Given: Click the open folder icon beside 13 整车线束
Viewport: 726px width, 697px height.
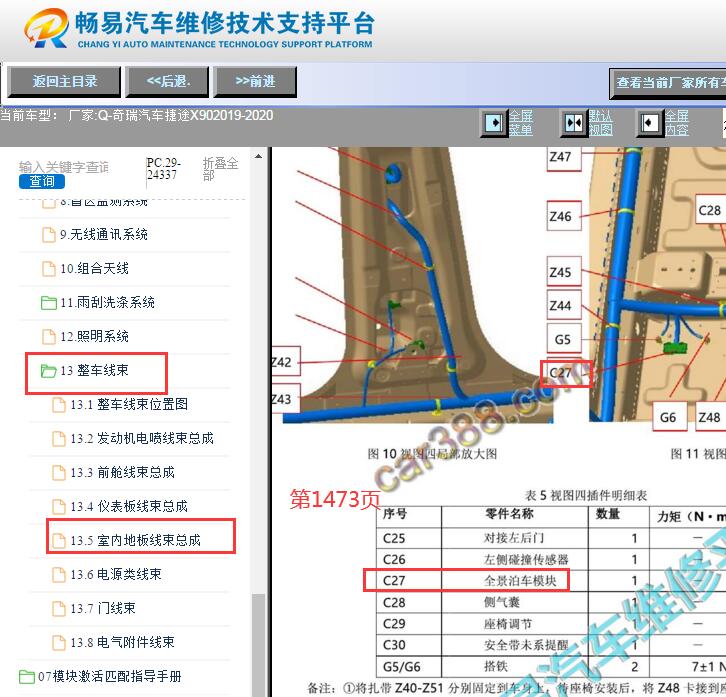Looking at the screenshot, I should [49, 371].
